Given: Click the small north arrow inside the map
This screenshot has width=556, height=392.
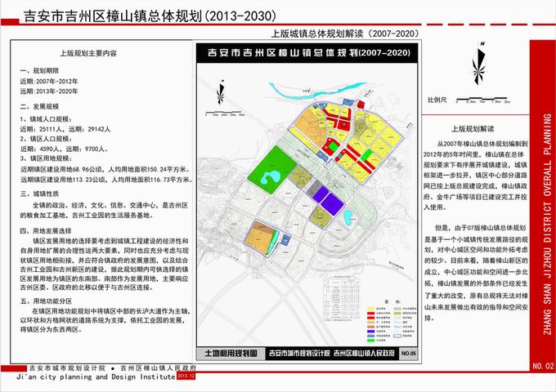Looking at the screenshot, I should click(x=220, y=93).
